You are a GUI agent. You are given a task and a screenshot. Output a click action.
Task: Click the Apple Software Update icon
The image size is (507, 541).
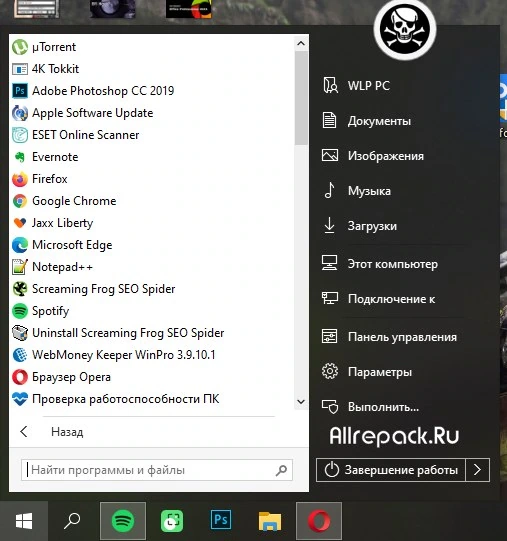click(x=20, y=113)
